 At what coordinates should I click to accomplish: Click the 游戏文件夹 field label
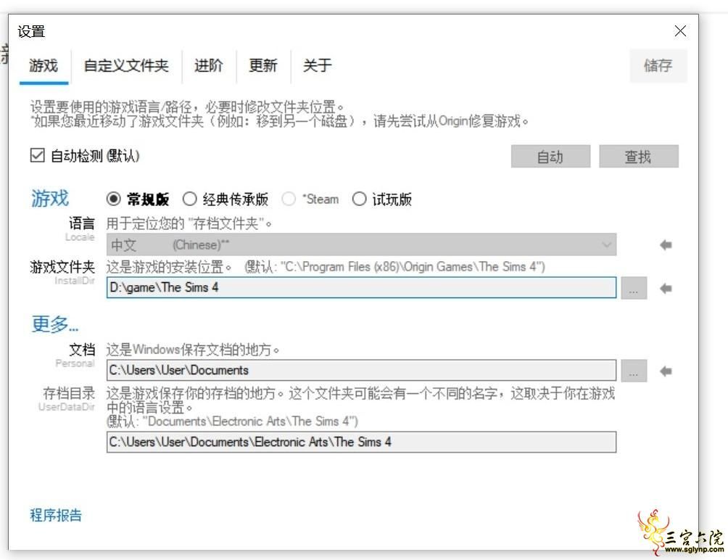pyautogui.click(x=62, y=266)
